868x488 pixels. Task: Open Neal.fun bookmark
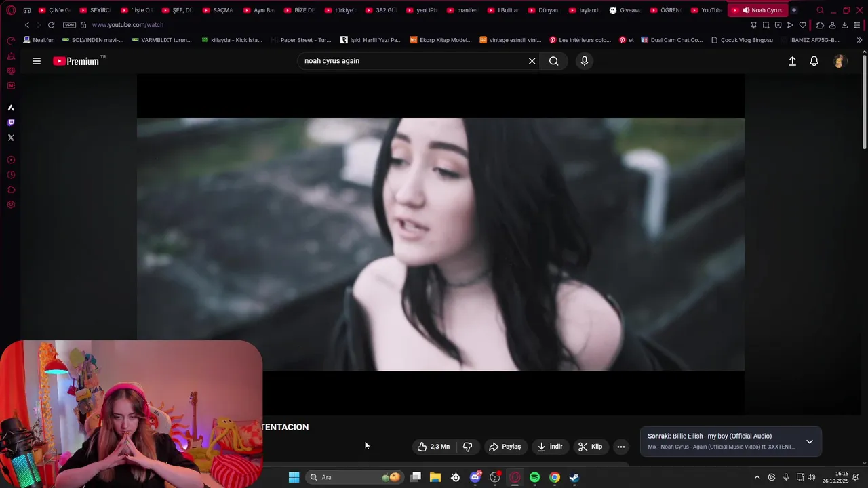tap(39, 40)
